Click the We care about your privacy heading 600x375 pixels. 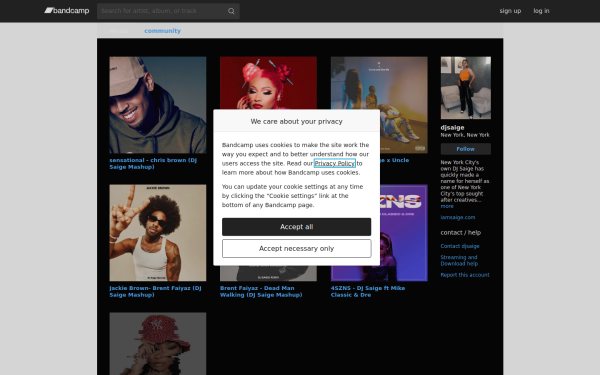click(297, 121)
